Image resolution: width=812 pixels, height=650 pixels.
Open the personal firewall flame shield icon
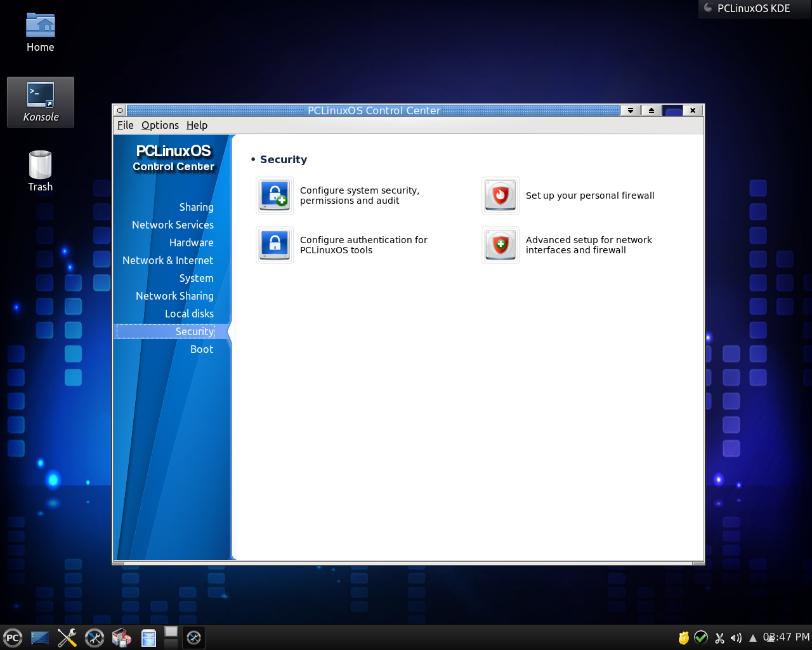click(x=501, y=196)
